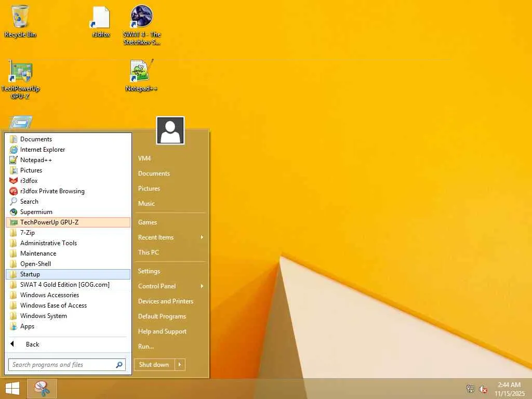Click the user account picture
This screenshot has height=399, width=532.
pyautogui.click(x=170, y=130)
